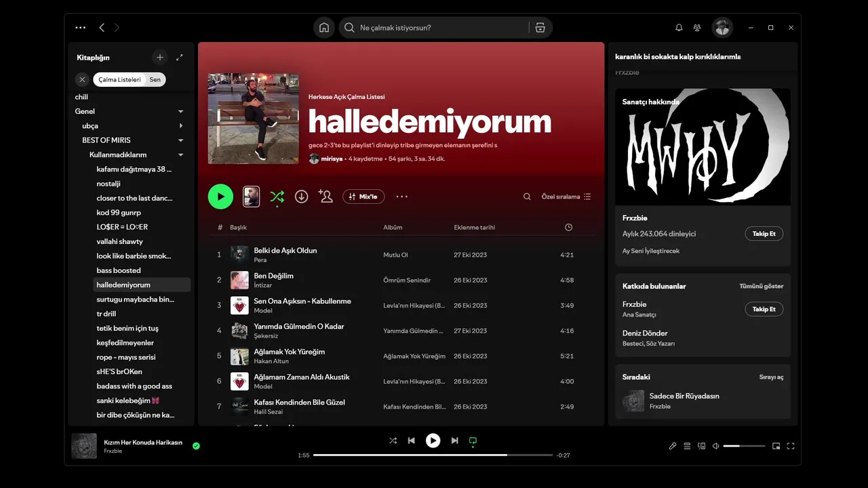Image resolution: width=868 pixels, height=488 pixels.
Task: Click the mirisya playlist owner link
Action: click(332, 159)
